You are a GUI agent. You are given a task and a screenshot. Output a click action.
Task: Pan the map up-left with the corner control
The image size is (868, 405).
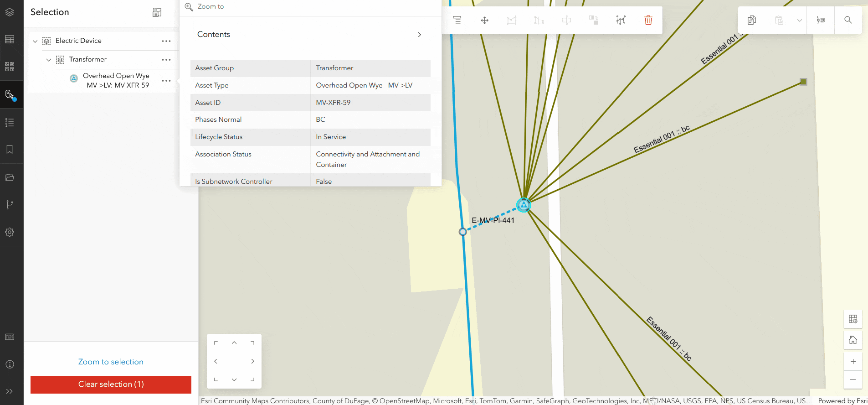click(216, 343)
